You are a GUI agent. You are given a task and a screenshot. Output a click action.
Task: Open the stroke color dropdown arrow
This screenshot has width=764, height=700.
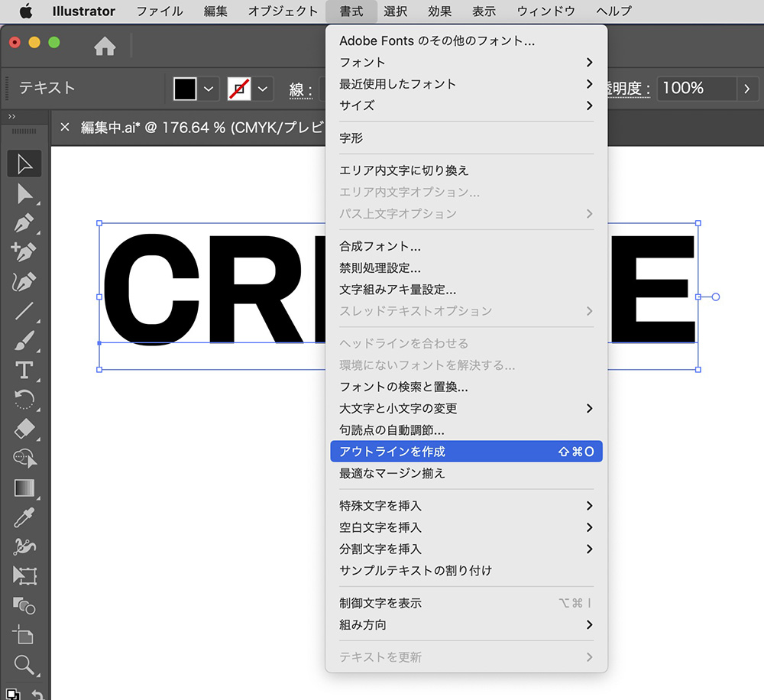click(x=263, y=89)
